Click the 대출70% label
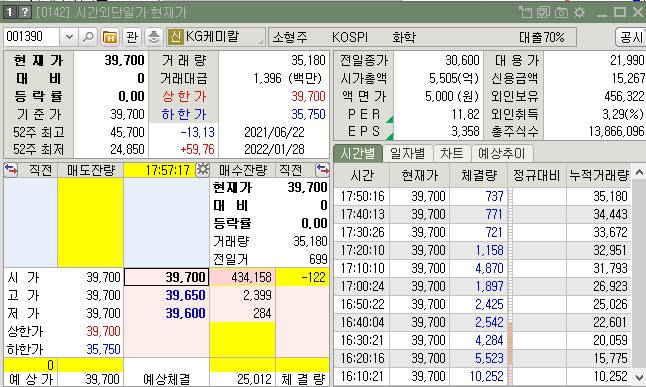This screenshot has height=387, width=646. click(542, 38)
